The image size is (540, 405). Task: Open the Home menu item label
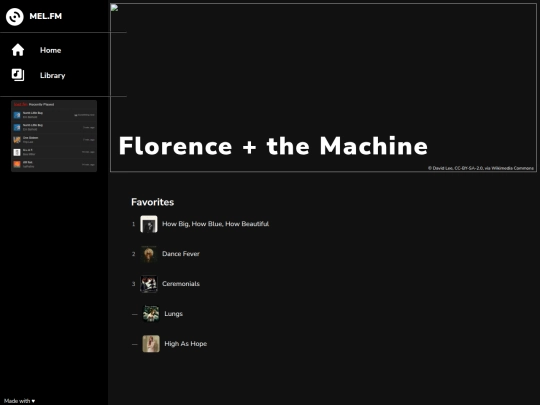(x=50, y=50)
